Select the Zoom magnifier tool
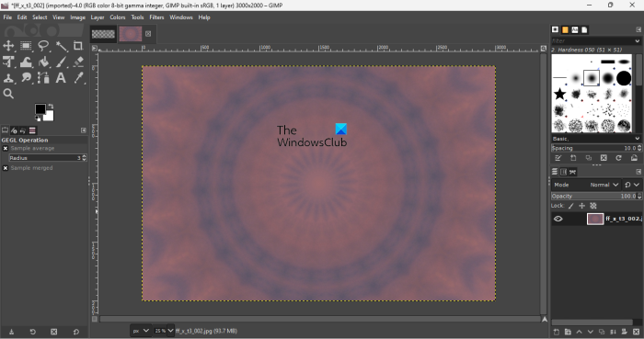The height and width of the screenshot is (339, 644). coord(8,94)
